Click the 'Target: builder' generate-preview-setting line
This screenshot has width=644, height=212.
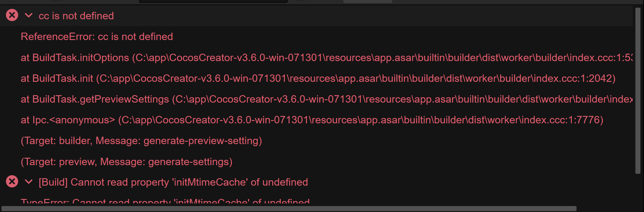pos(141,141)
